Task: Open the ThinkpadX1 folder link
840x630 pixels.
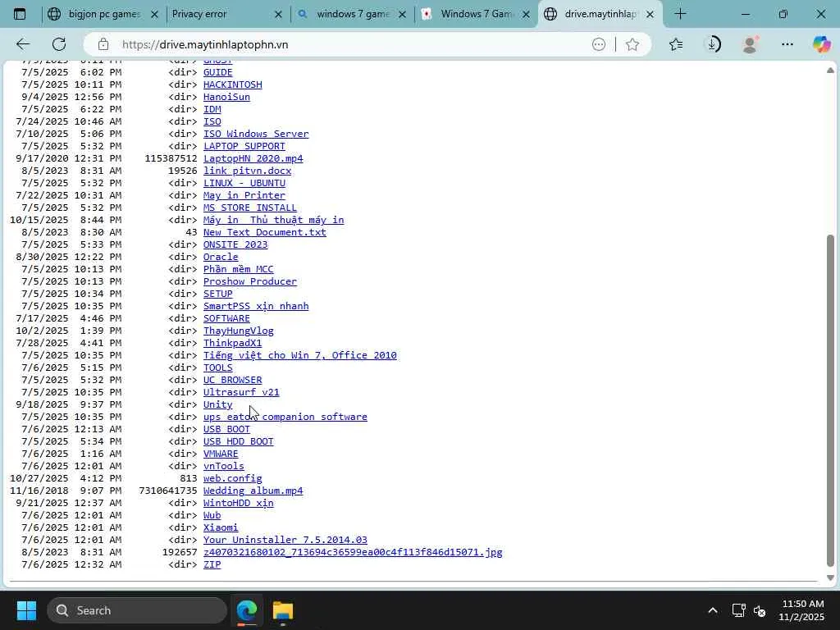Action: (x=232, y=344)
